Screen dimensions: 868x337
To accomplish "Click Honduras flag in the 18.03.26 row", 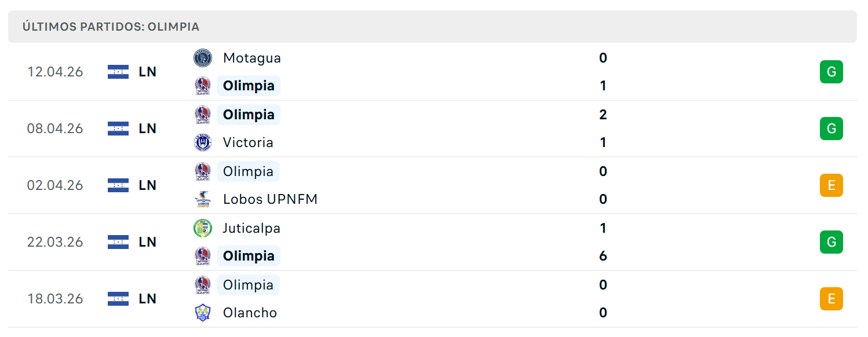I will (118, 299).
